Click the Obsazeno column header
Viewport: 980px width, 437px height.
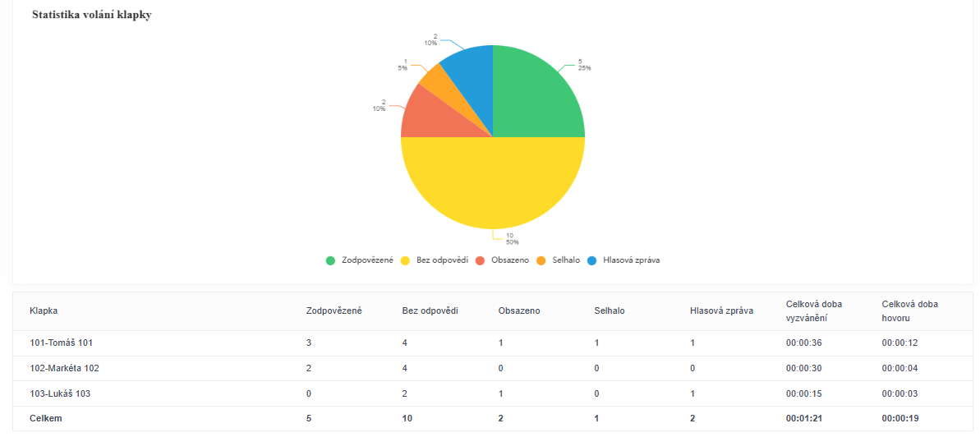[519, 310]
